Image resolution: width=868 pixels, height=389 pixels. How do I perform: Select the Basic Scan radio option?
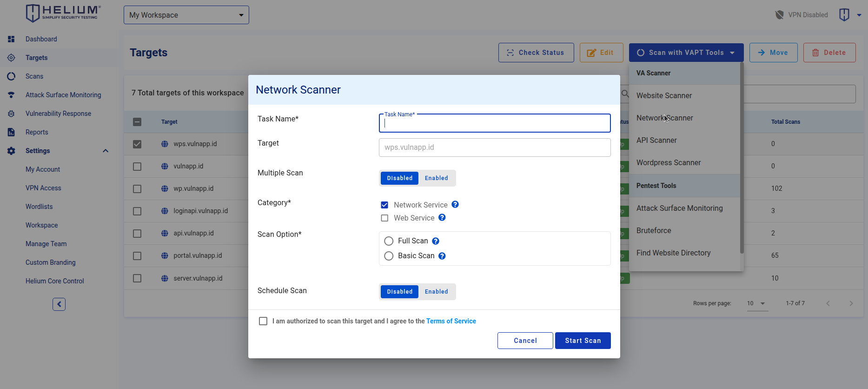coord(389,256)
